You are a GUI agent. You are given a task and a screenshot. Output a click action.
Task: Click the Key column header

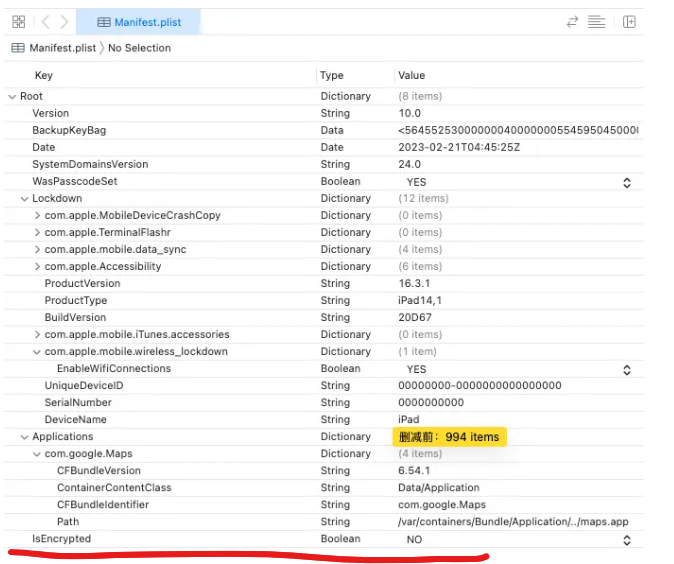[x=44, y=75]
